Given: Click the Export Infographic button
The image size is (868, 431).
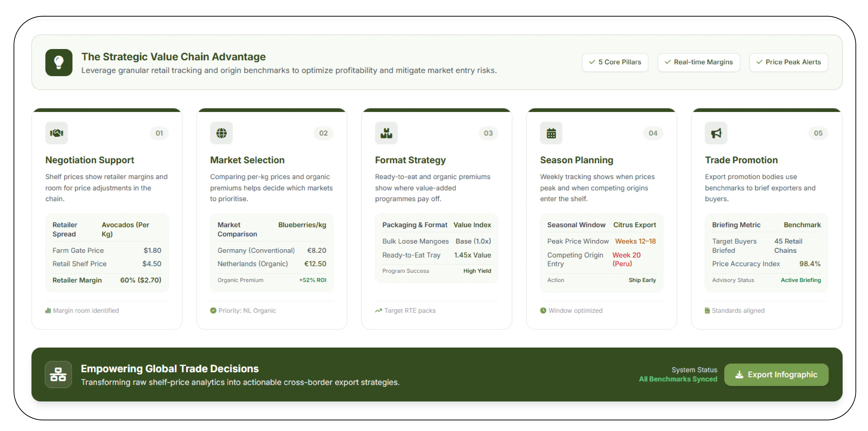Looking at the screenshot, I should [x=776, y=375].
